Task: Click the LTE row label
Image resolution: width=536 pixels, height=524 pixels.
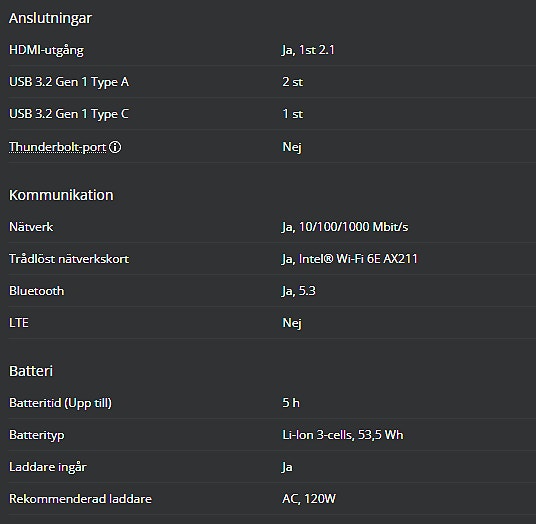Action: (19, 323)
